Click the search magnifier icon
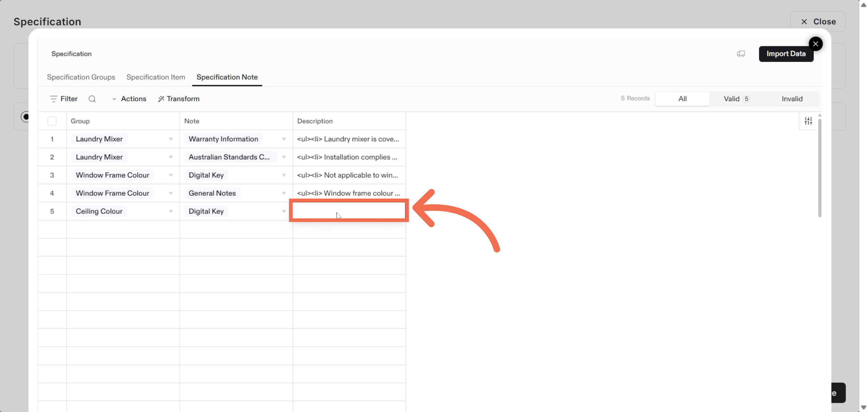Viewport: 868px width, 412px height. click(x=92, y=99)
